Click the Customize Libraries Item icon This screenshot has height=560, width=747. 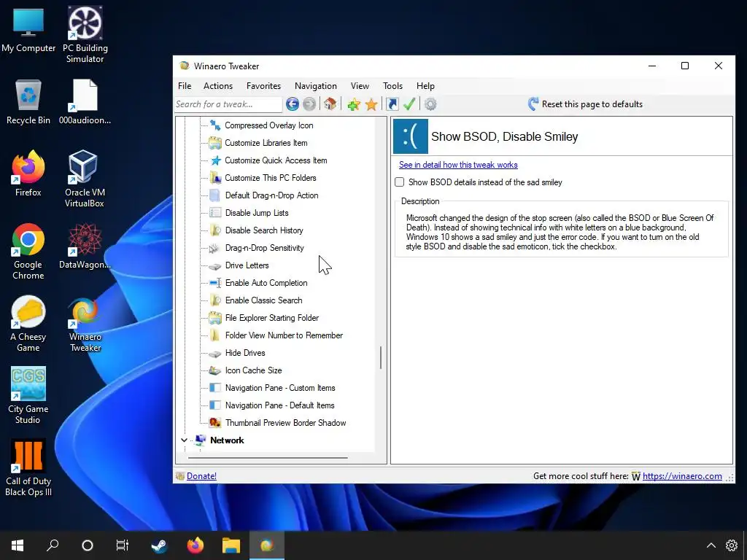215,143
